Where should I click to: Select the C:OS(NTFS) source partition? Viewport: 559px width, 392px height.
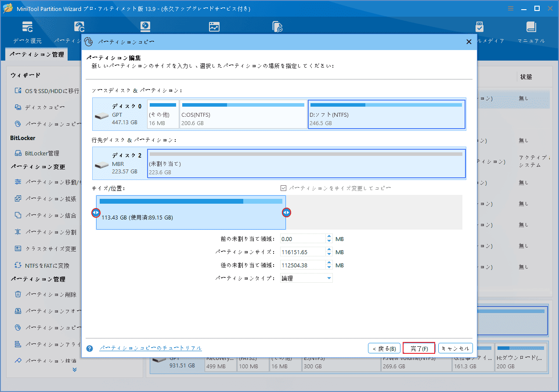click(x=243, y=114)
